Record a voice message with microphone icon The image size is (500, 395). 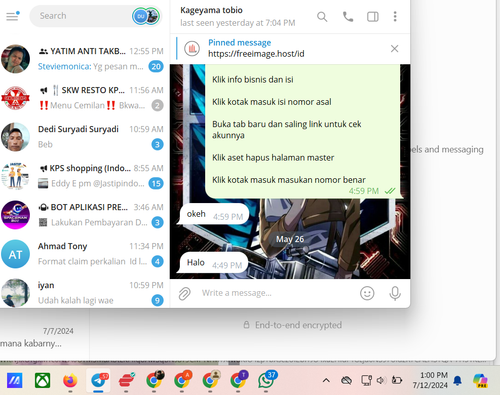pos(395,293)
